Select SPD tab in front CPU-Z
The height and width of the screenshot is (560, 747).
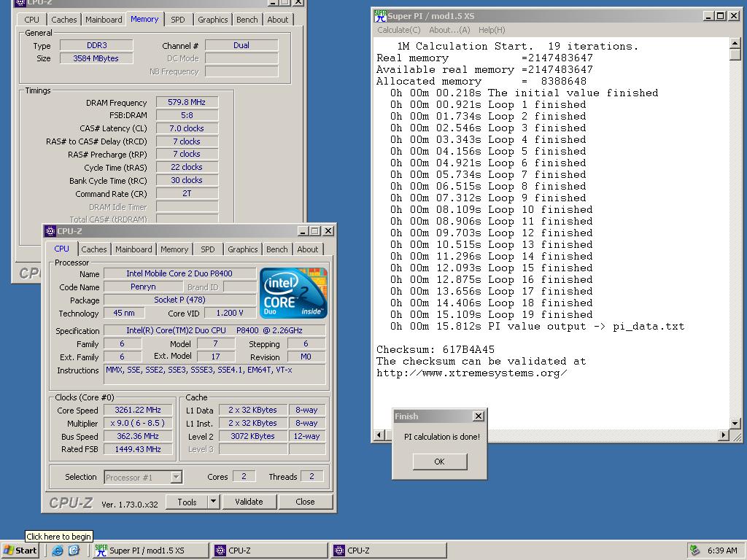[208, 249]
